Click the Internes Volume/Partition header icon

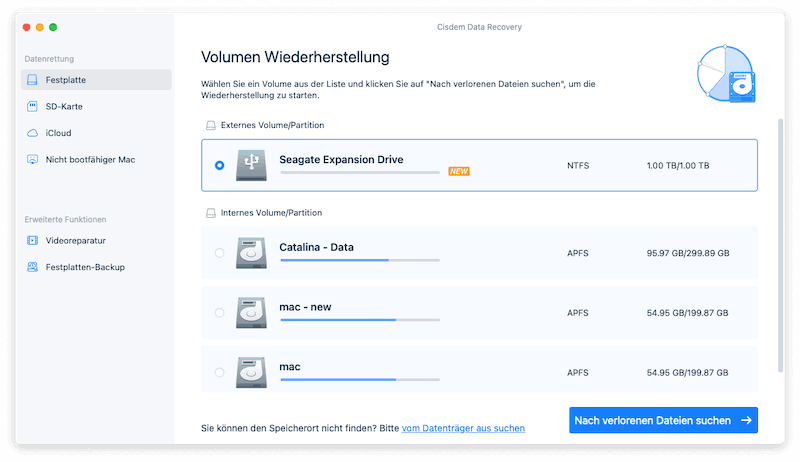[x=211, y=213]
